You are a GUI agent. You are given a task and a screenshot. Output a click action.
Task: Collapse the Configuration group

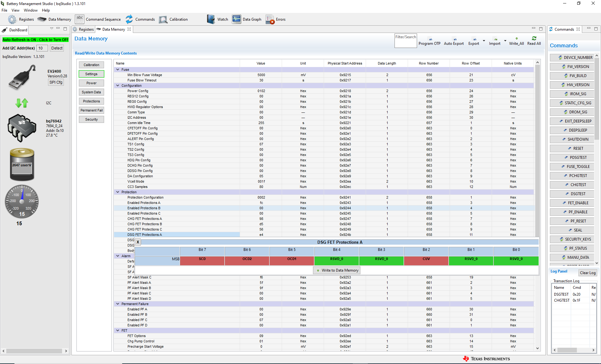(x=118, y=86)
